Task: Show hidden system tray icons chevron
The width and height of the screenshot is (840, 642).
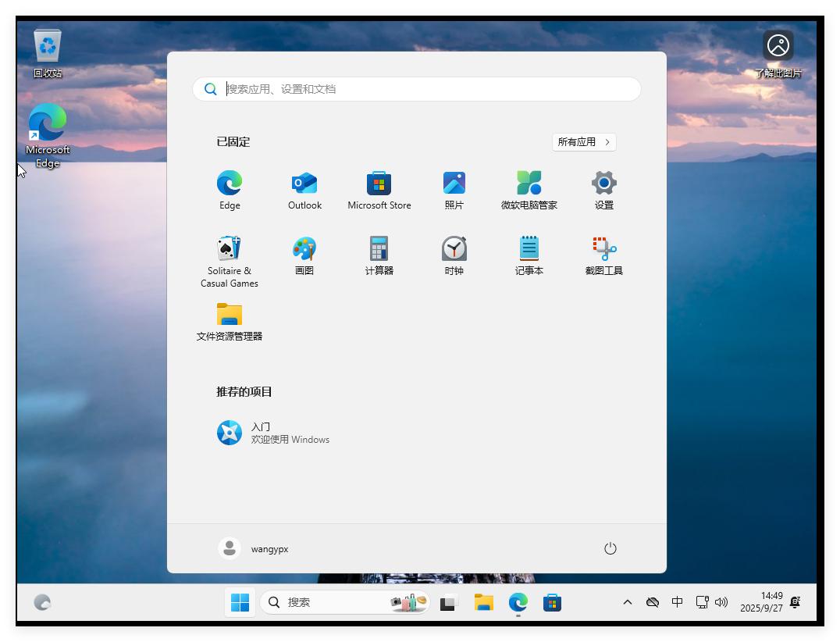Action: click(627, 602)
